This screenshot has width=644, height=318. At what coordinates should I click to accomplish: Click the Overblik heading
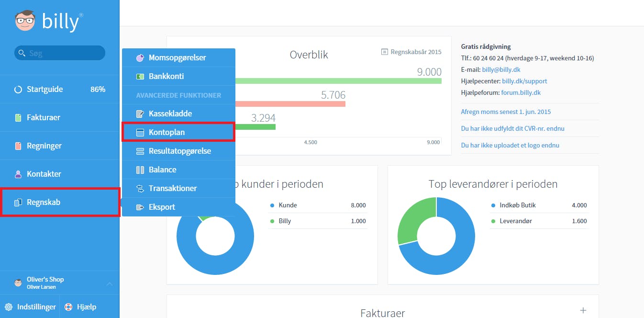click(x=309, y=55)
